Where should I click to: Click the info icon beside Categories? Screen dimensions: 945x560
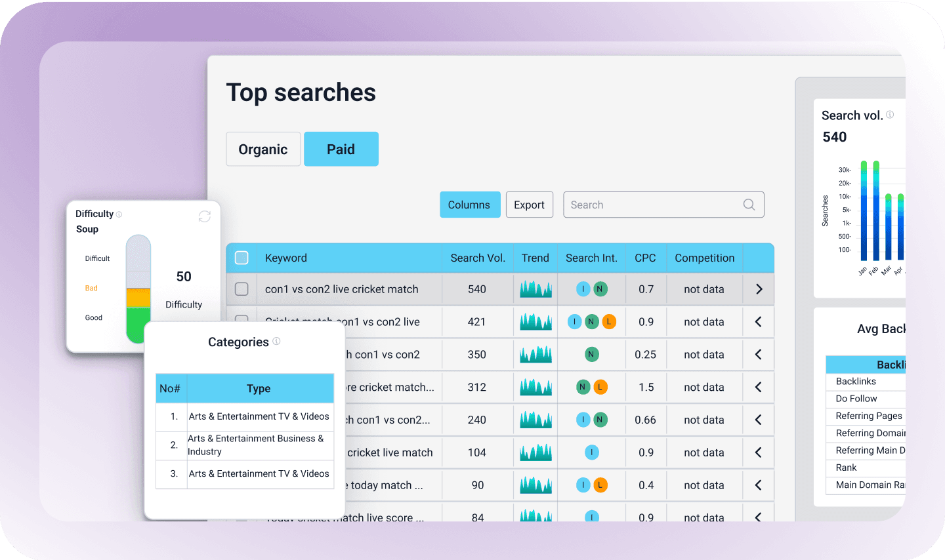[276, 341]
